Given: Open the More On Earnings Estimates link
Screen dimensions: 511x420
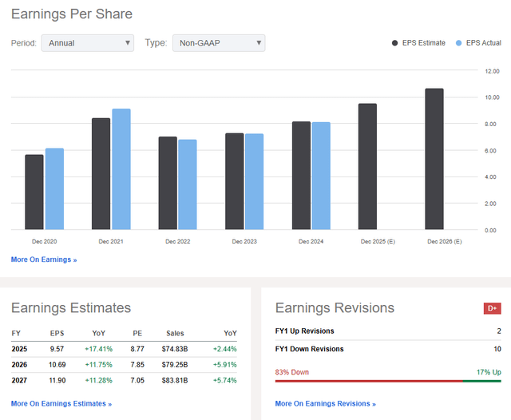Looking at the screenshot, I should pyautogui.click(x=61, y=404).
